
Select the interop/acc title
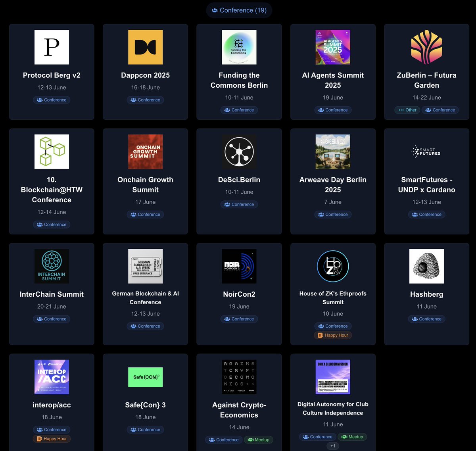tap(52, 405)
